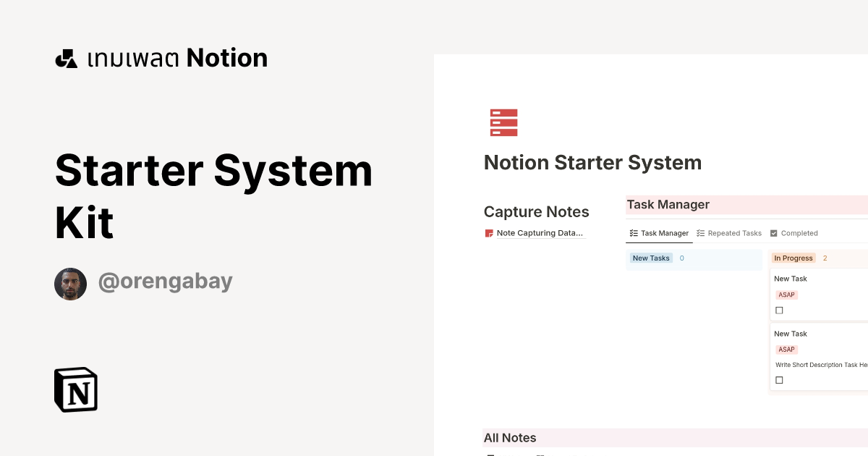Switch to the Task Manager tab
This screenshot has width=868, height=456.
pyautogui.click(x=663, y=232)
